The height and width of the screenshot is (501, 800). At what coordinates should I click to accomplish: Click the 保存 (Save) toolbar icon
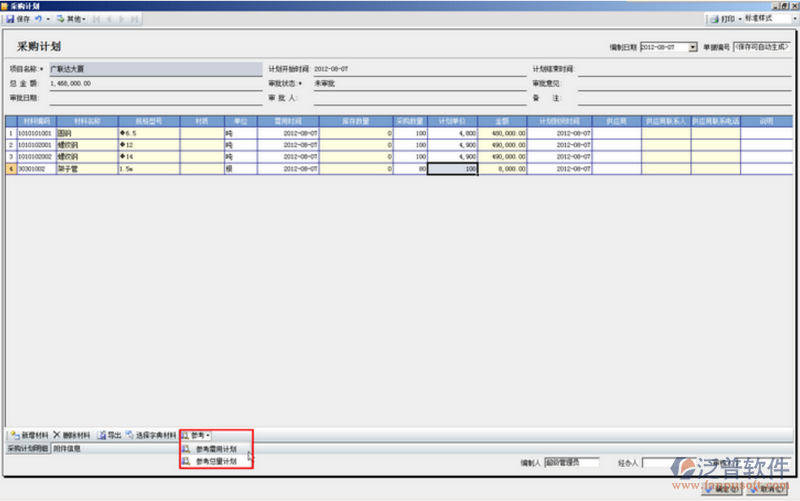pyautogui.click(x=10, y=19)
